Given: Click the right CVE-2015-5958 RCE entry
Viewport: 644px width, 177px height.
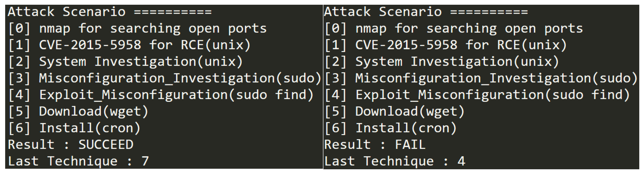Looking at the screenshot, I should pyautogui.click(x=446, y=45).
